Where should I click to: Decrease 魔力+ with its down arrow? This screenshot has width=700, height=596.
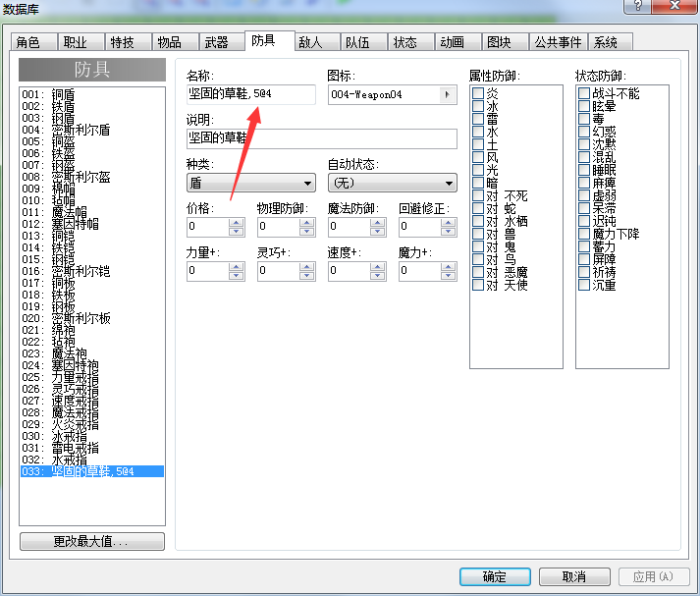(x=449, y=276)
